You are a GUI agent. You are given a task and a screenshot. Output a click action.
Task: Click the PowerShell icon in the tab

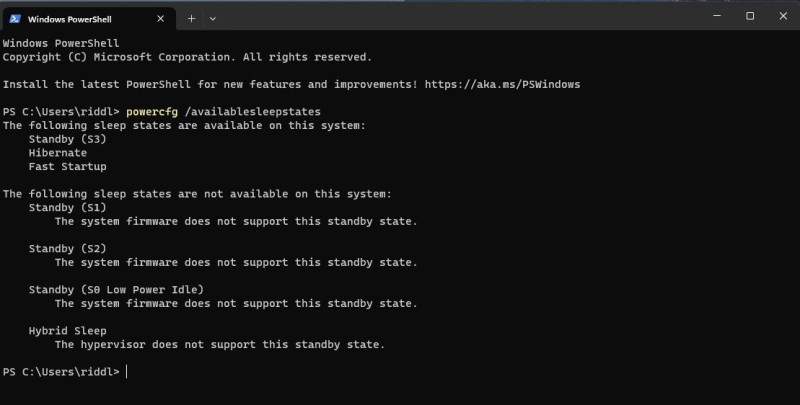click(x=15, y=19)
